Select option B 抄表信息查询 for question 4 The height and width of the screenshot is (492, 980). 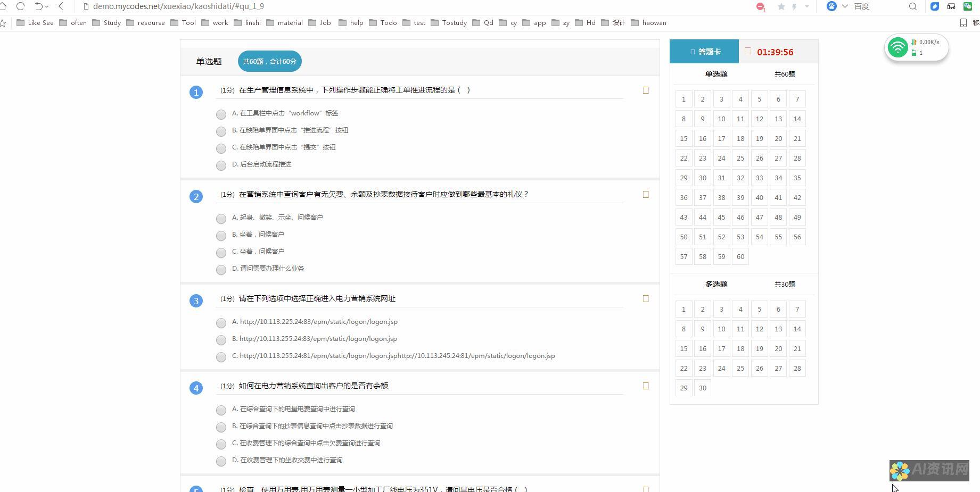tap(221, 427)
